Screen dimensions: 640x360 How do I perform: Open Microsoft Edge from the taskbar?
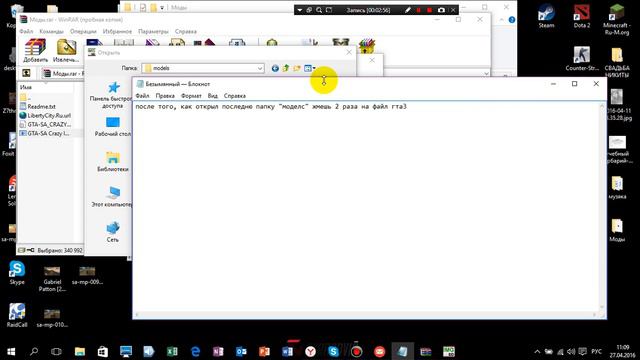coord(195,351)
